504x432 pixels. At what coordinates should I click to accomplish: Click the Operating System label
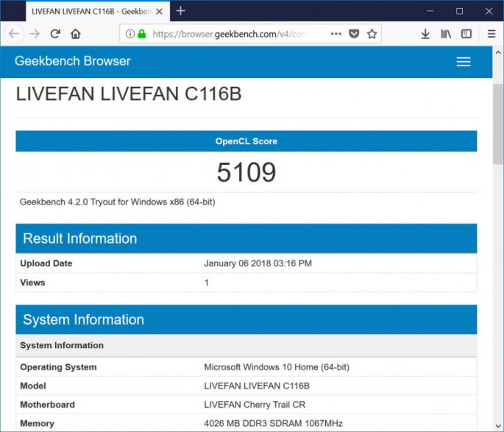click(58, 367)
